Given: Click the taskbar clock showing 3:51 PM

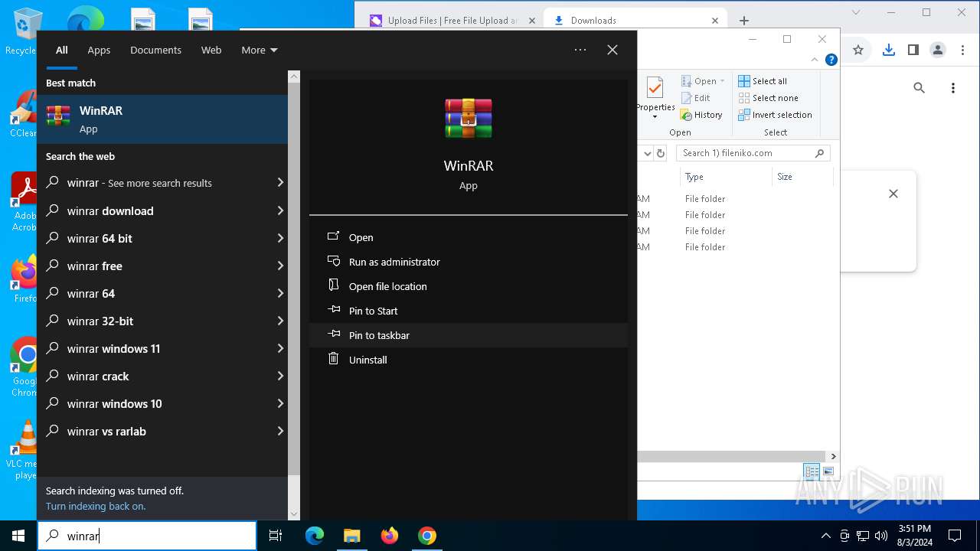Looking at the screenshot, I should coord(914,536).
